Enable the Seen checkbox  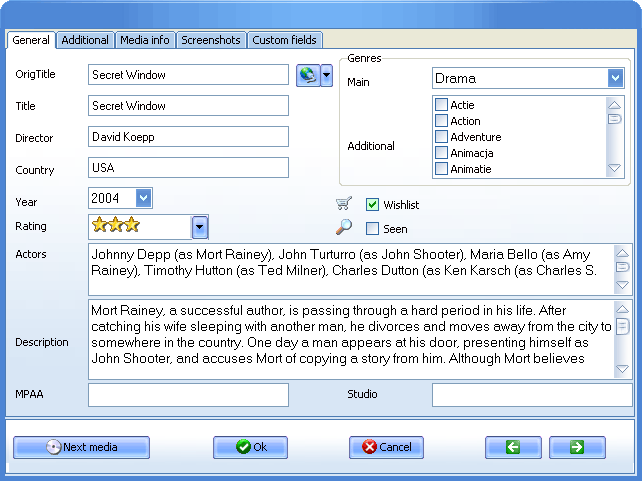[x=373, y=229]
